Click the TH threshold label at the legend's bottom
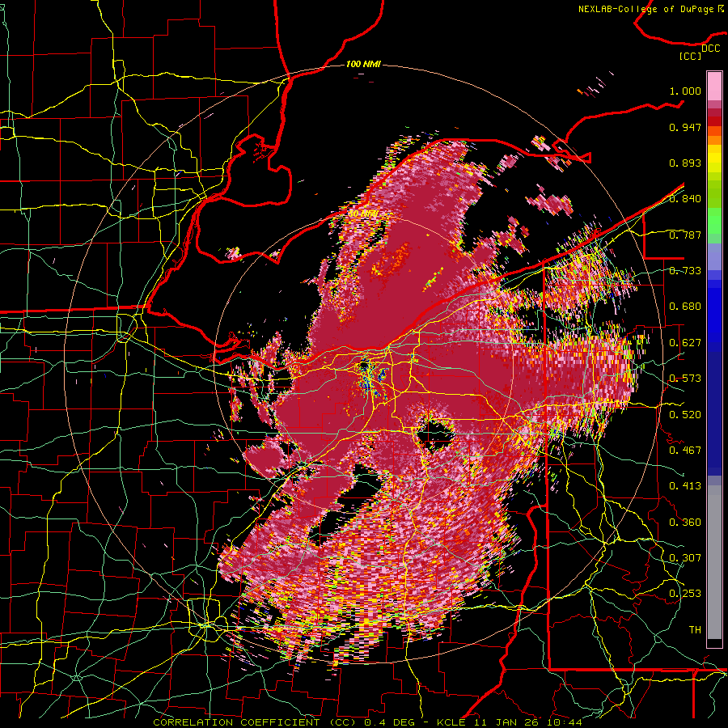Viewport: 728px width, 728px height. tap(695, 630)
